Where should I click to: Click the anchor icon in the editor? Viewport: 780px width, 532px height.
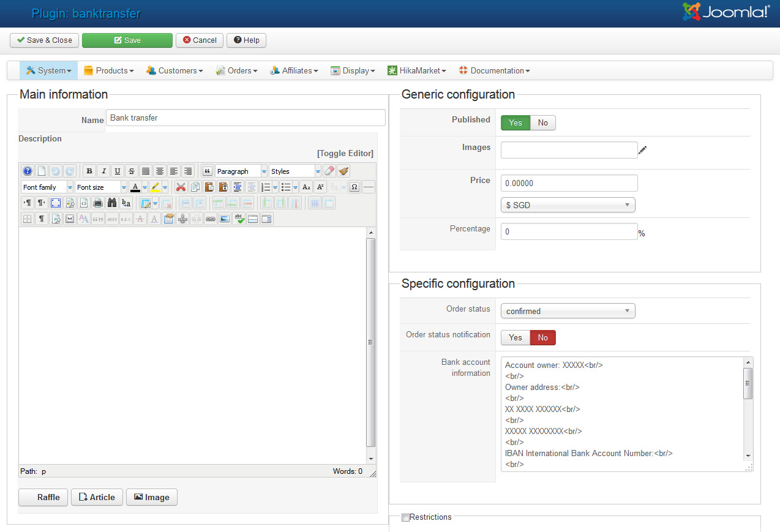[x=182, y=219]
